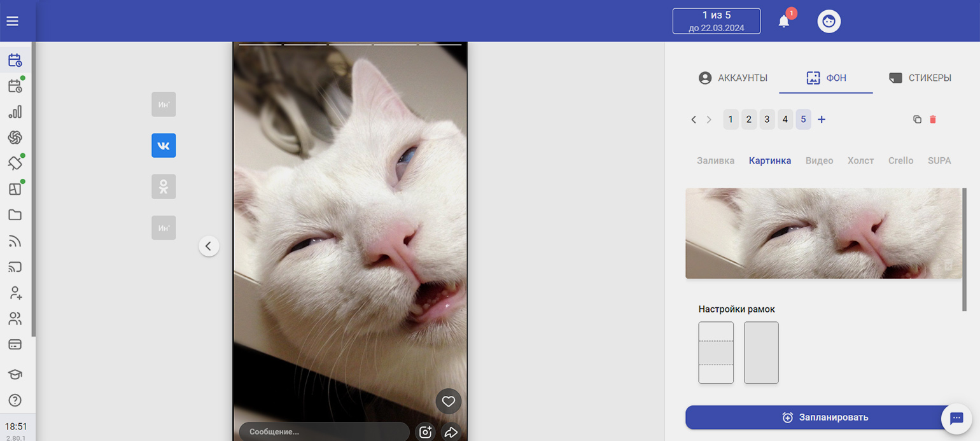The height and width of the screenshot is (441, 980).
Task: Choose the Холст background type
Action: click(x=861, y=161)
